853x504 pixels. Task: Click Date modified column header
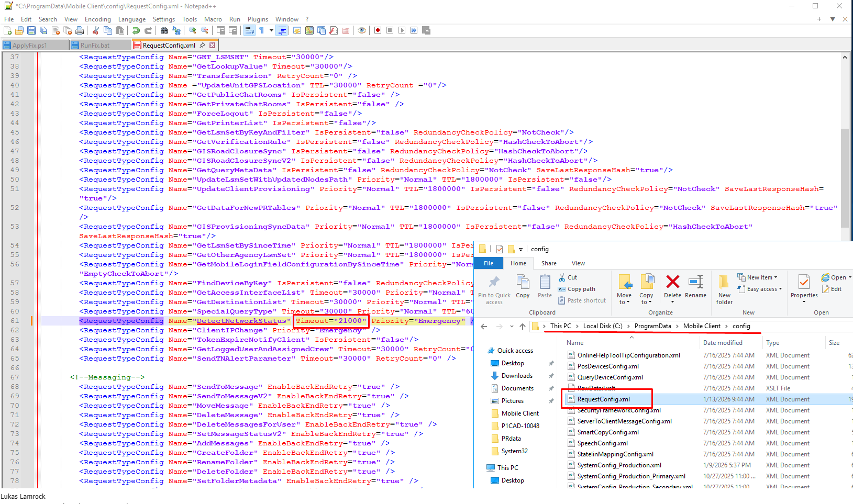click(x=723, y=343)
